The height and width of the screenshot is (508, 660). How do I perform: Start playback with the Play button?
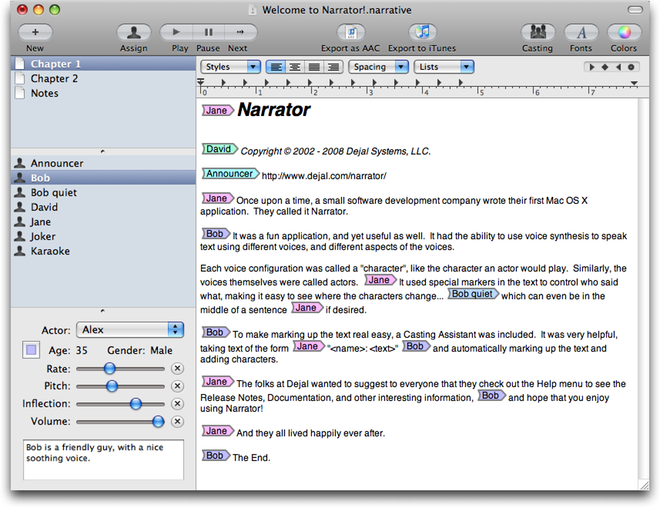(176, 32)
